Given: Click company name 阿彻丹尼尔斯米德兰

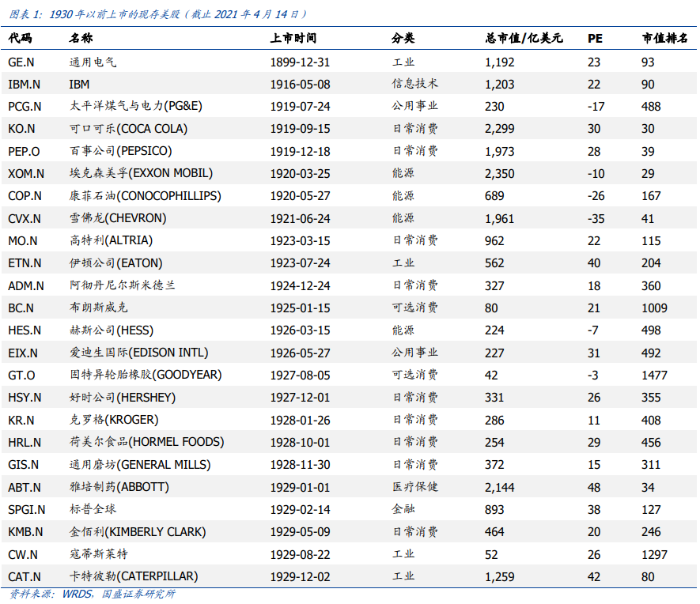Looking at the screenshot, I should point(123,285).
